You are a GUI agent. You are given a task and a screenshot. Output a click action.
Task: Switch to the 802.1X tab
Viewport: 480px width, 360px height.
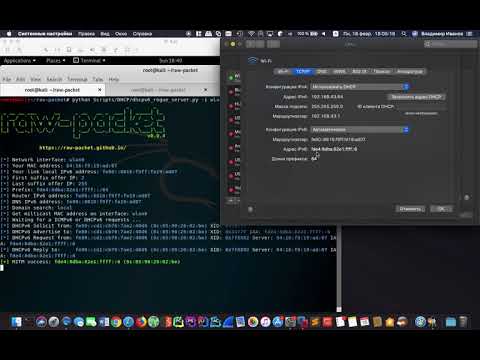tap(359, 71)
